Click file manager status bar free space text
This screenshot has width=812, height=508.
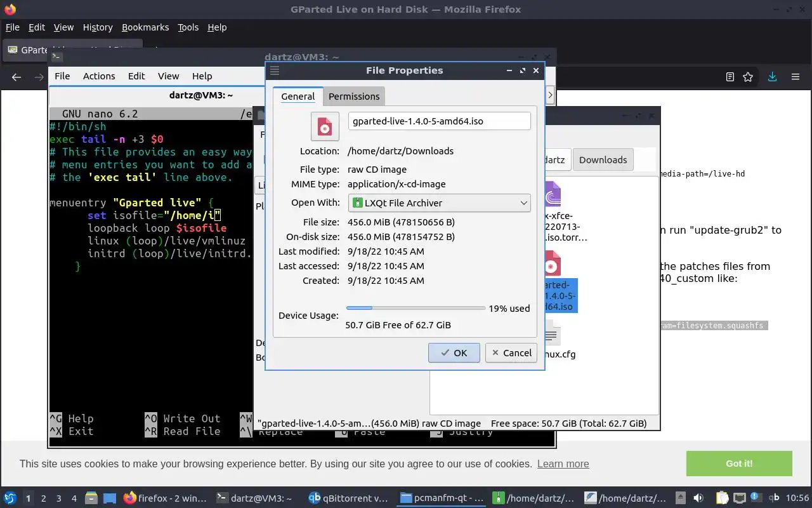pyautogui.click(x=568, y=424)
